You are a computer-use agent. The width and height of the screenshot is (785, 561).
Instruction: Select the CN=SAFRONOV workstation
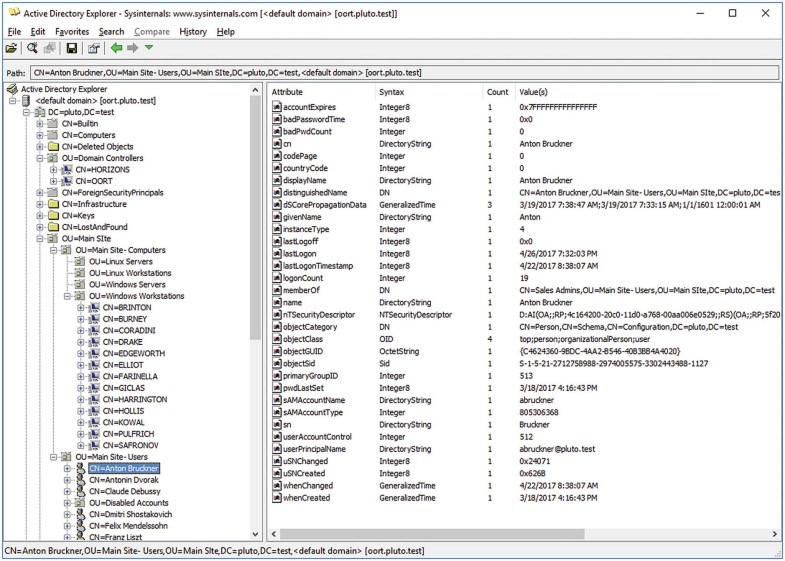click(x=131, y=445)
